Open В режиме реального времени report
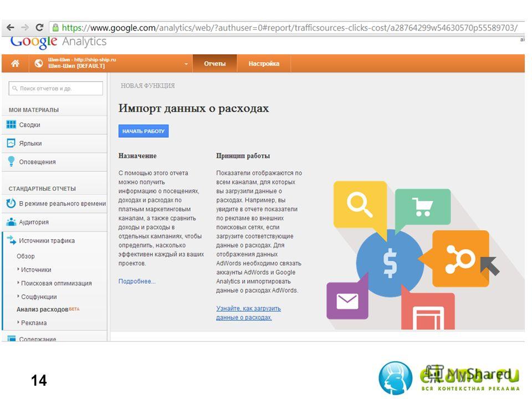Image resolution: width=532 pixels, height=399 pixels. pyautogui.click(x=54, y=203)
